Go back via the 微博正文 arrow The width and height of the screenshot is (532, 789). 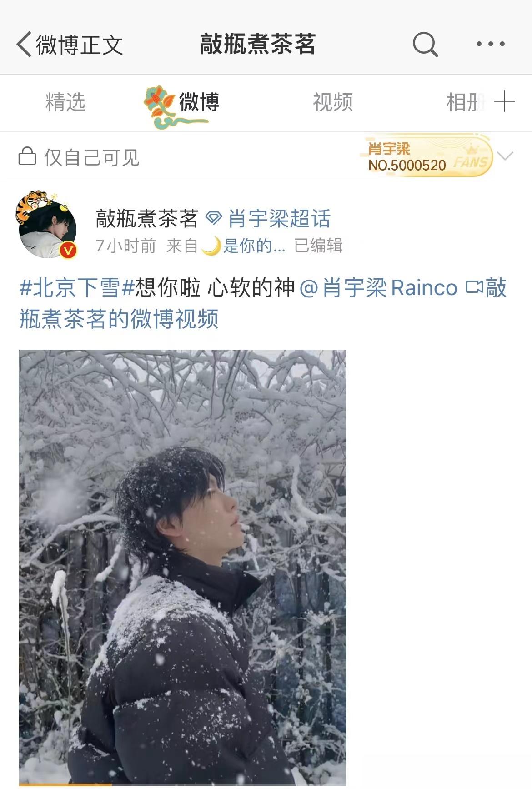[24, 44]
